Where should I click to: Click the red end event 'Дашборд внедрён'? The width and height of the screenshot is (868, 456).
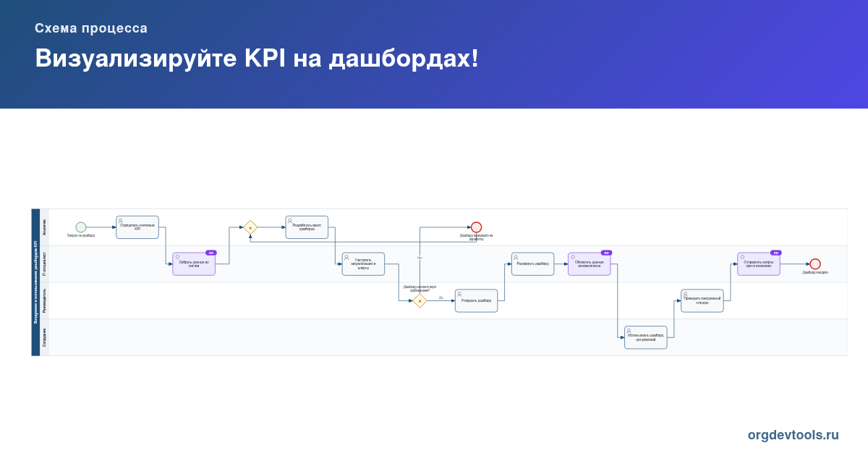(x=815, y=264)
